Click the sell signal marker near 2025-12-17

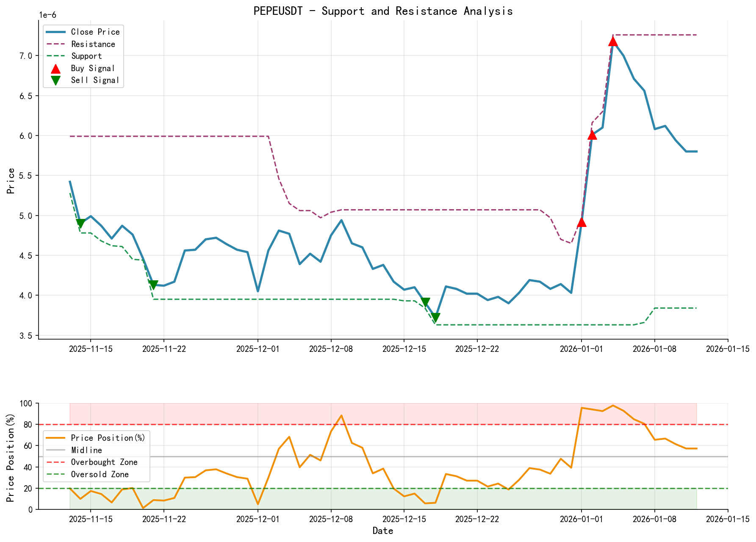coord(426,301)
